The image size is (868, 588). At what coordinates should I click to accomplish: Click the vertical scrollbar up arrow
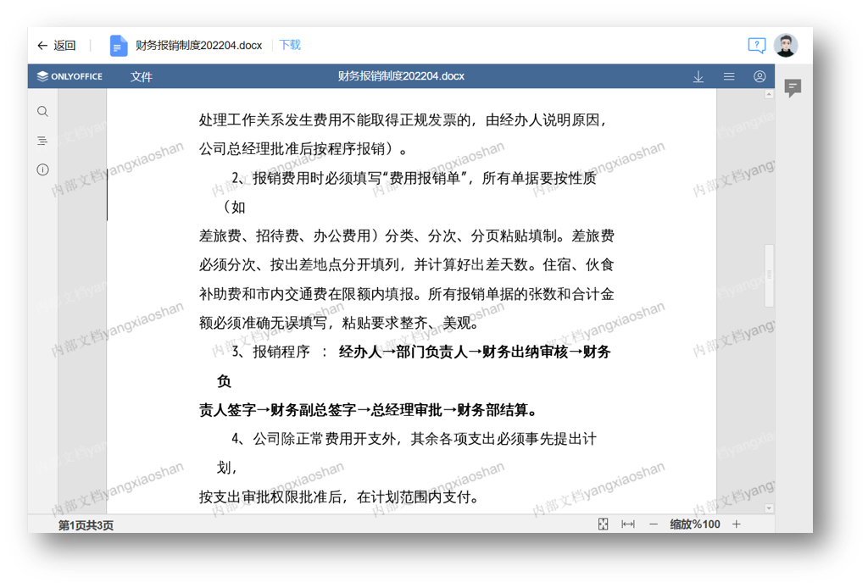pos(769,95)
